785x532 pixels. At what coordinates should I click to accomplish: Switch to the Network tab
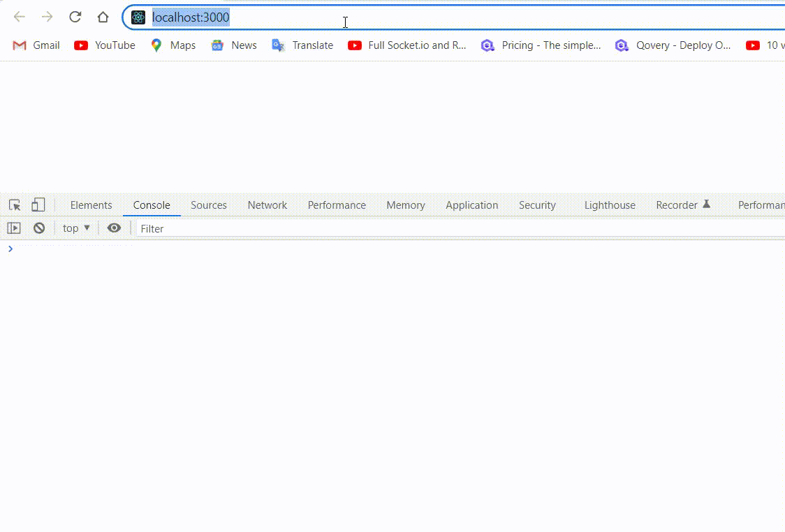coord(267,205)
